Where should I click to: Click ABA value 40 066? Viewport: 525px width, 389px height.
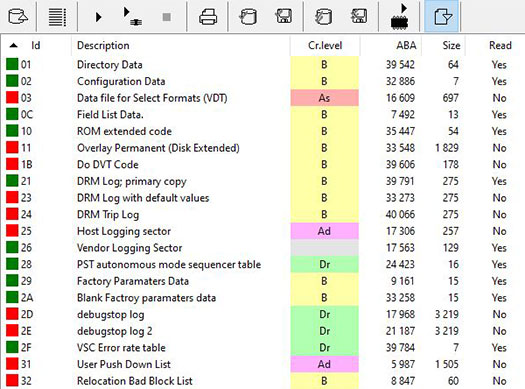400,214
